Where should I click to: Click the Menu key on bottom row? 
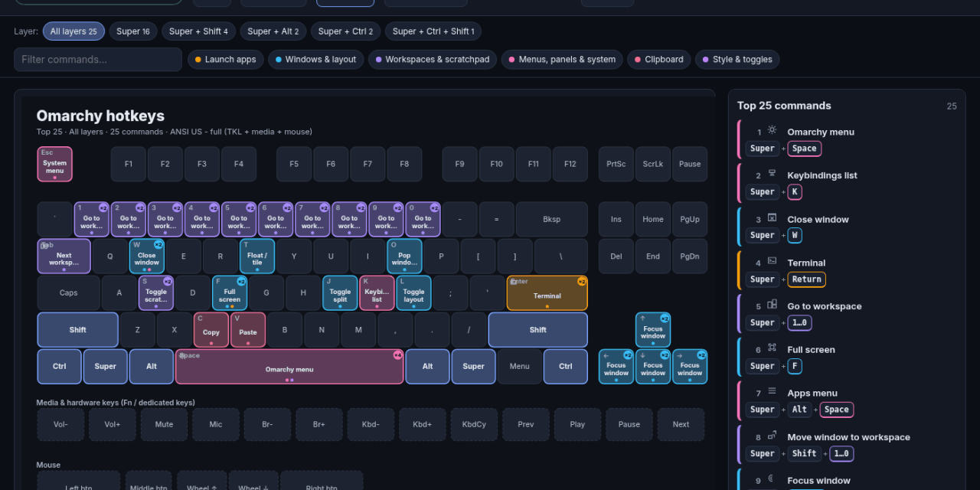pyautogui.click(x=519, y=367)
